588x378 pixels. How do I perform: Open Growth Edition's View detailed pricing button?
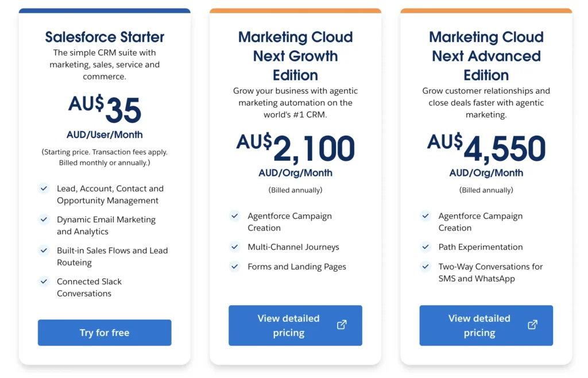point(295,326)
